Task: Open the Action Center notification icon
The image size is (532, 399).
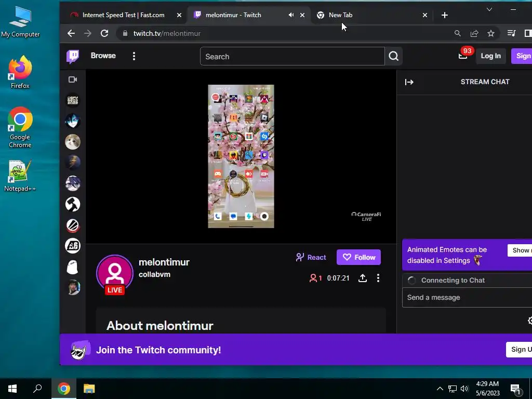Action: click(x=516, y=389)
